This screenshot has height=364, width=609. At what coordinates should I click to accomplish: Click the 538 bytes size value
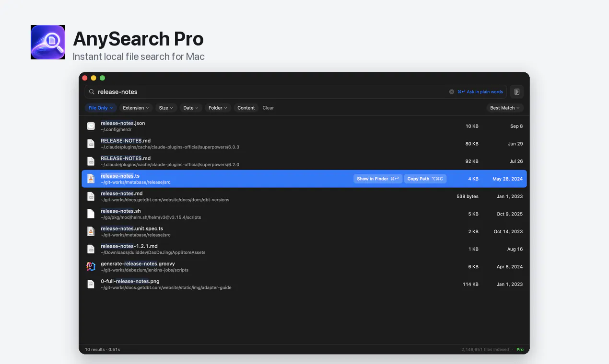(468, 196)
